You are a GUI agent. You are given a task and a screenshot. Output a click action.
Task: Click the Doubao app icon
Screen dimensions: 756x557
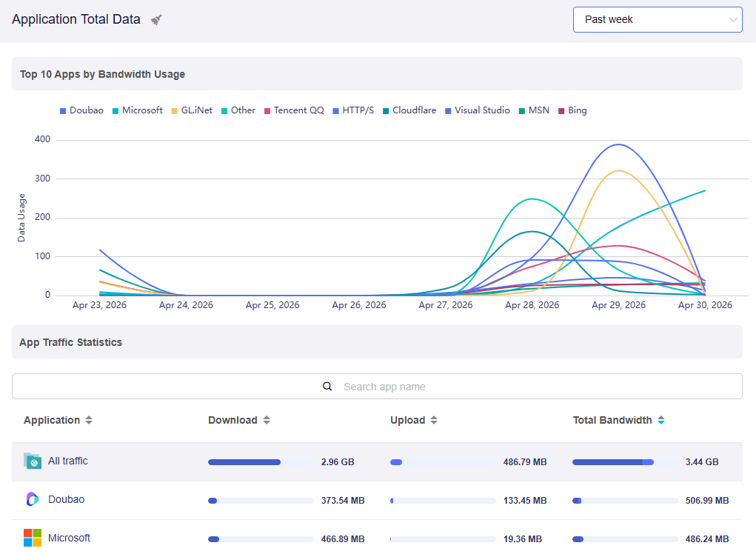coord(33,499)
